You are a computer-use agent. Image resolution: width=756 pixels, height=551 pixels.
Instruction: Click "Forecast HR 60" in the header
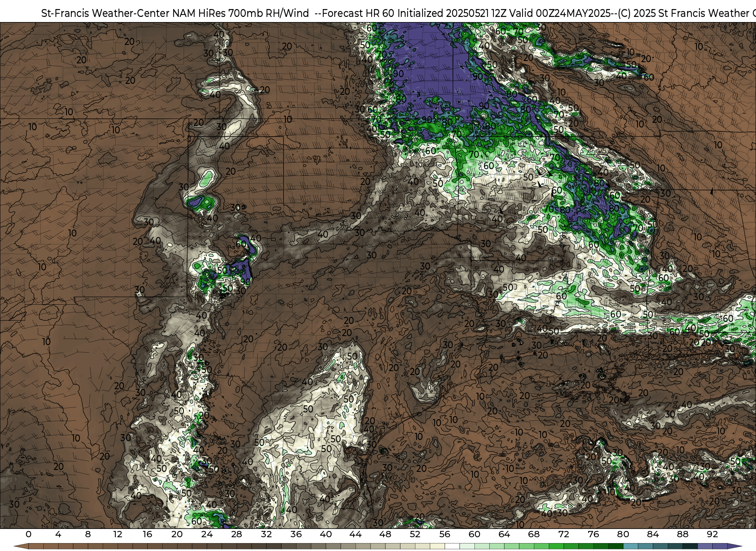coord(358,13)
